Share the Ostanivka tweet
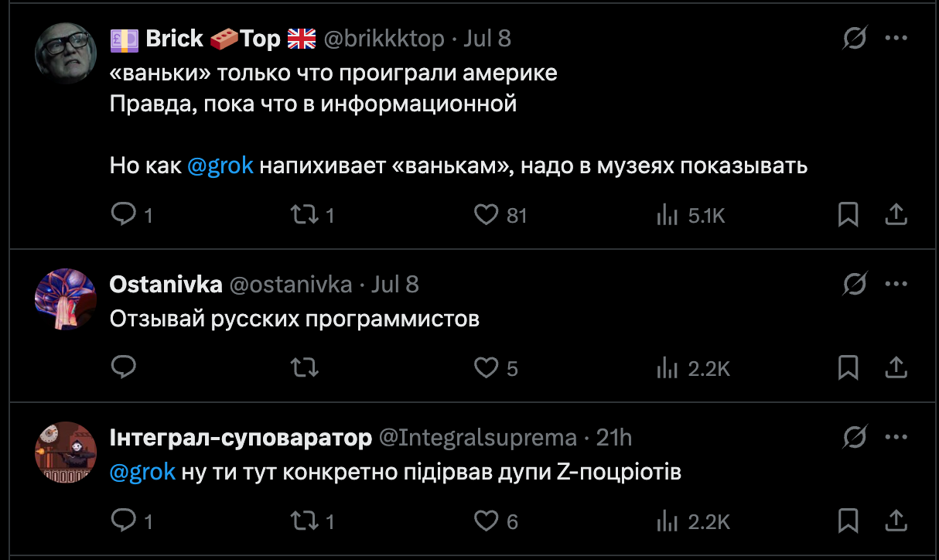 tap(896, 367)
